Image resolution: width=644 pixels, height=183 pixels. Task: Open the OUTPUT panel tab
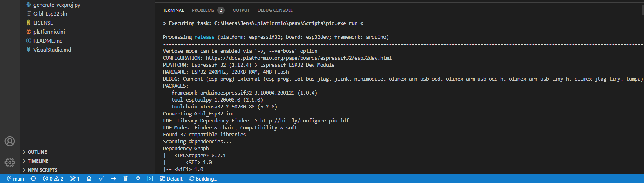(x=241, y=10)
